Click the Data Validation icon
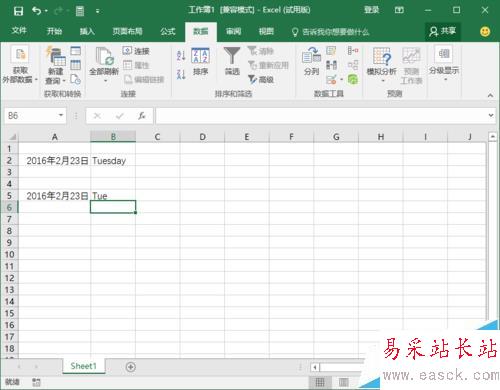The height and width of the screenshot is (390, 500). [x=331, y=79]
